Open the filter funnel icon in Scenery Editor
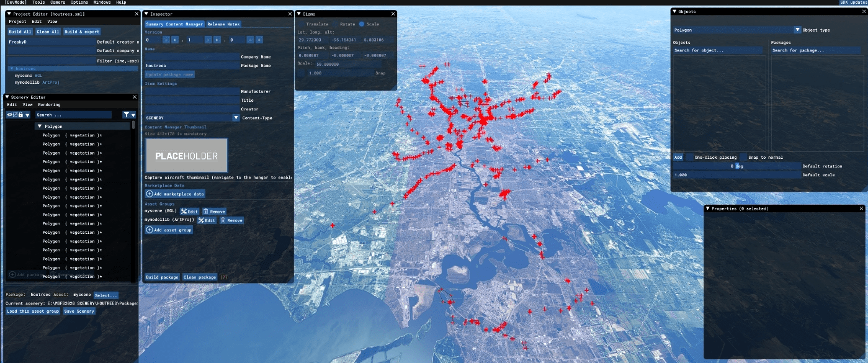This screenshot has height=363, width=868. 127,115
